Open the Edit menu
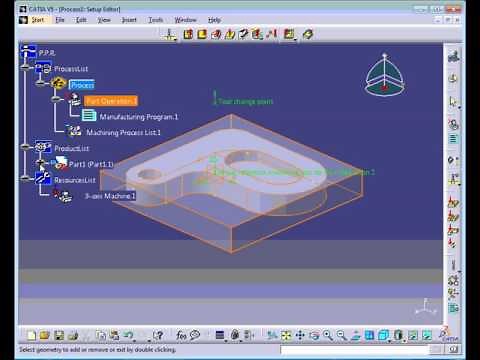This screenshot has height=360, width=480. [x=81, y=20]
